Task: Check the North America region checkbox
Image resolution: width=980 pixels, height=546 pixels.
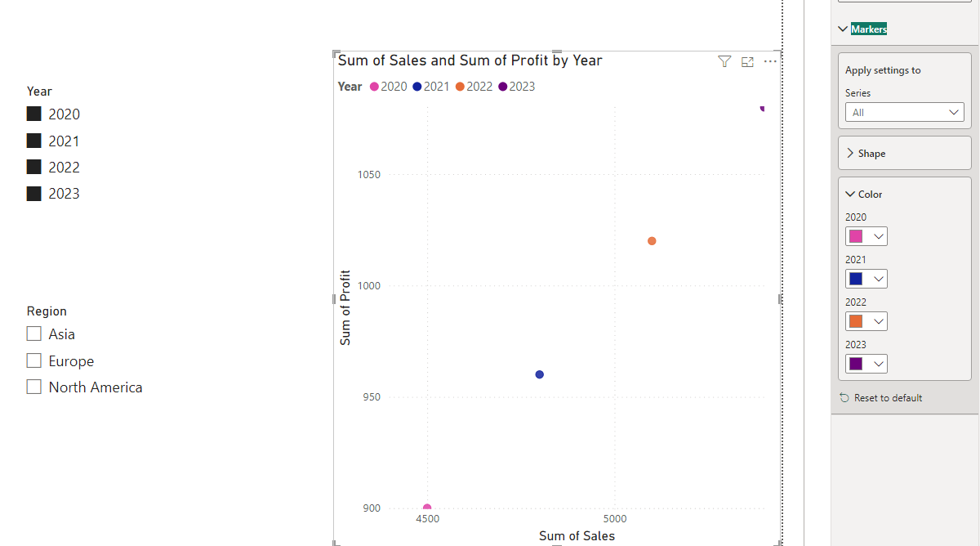Action: tap(34, 387)
